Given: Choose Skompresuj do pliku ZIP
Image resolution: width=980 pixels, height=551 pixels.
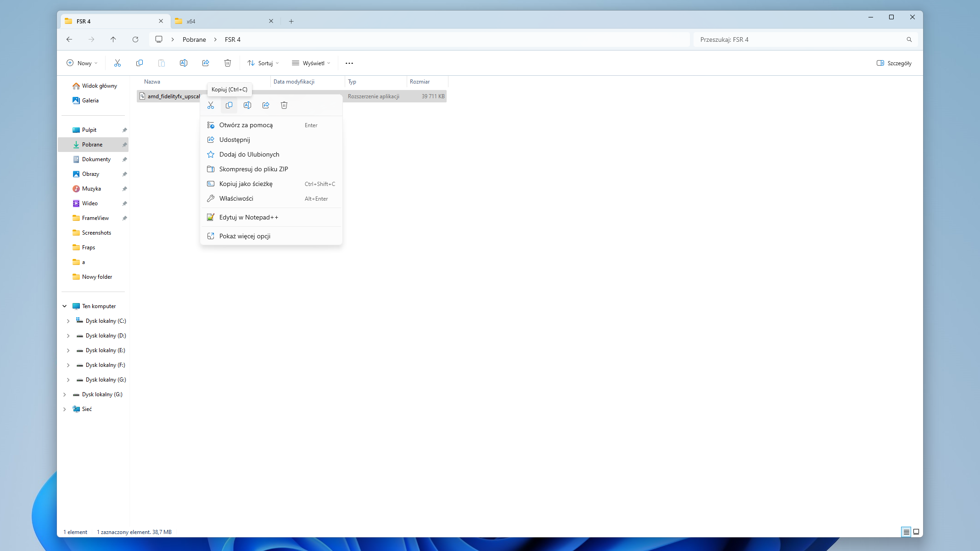Looking at the screenshot, I should [271, 169].
